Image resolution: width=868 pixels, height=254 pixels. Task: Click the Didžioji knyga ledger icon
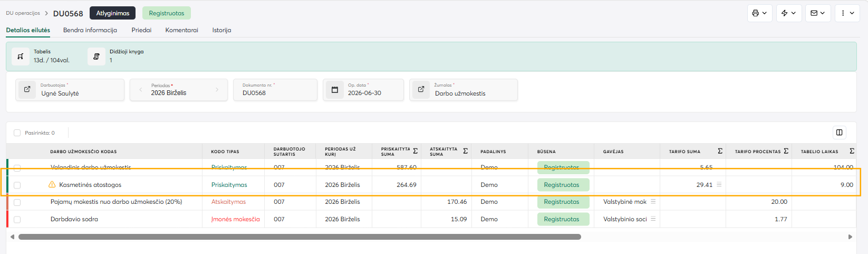tap(96, 56)
